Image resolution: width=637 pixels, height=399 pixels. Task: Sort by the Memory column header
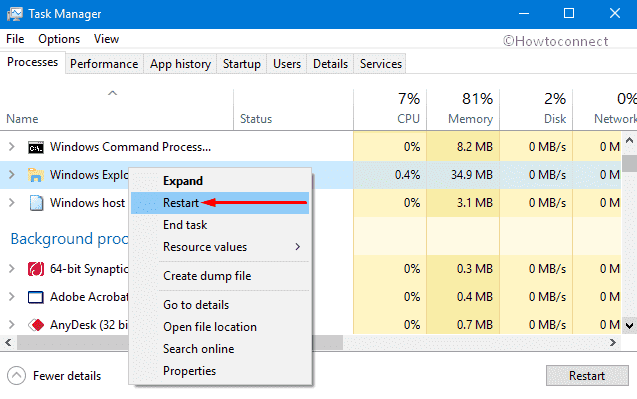click(463, 110)
